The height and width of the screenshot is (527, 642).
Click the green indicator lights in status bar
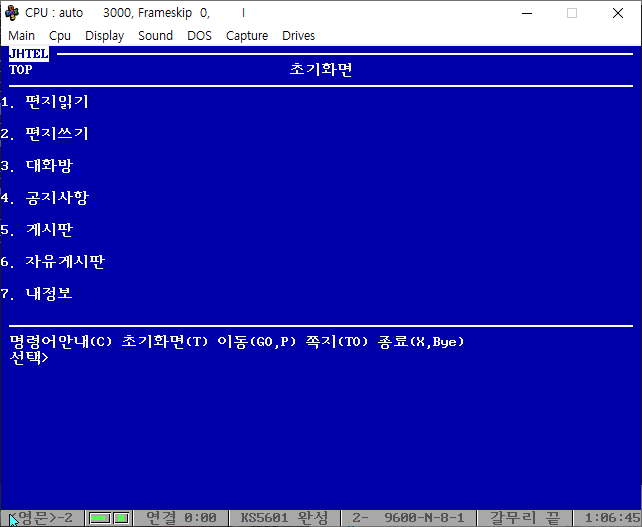click(x=110, y=517)
